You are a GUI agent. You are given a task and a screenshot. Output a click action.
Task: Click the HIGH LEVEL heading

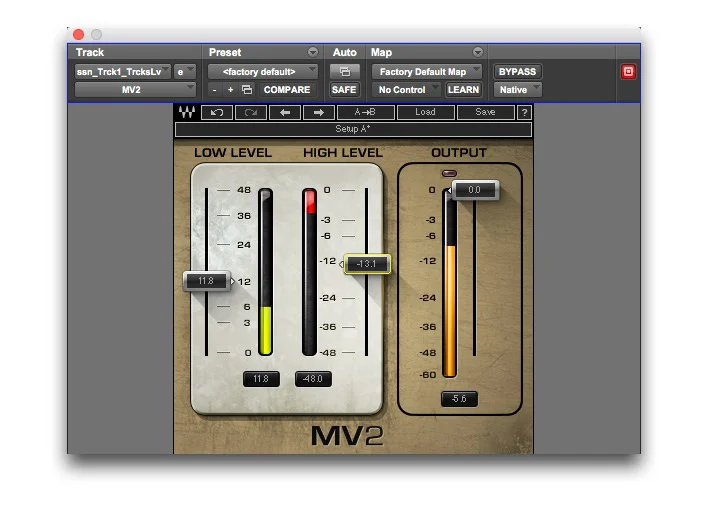[x=343, y=153]
